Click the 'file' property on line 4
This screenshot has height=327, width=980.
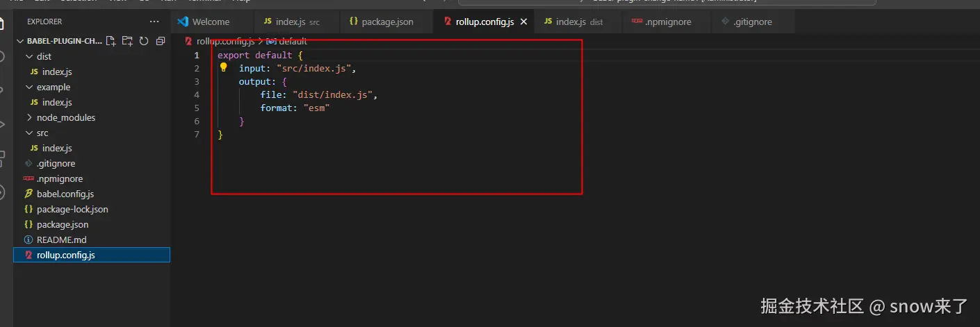click(271, 94)
